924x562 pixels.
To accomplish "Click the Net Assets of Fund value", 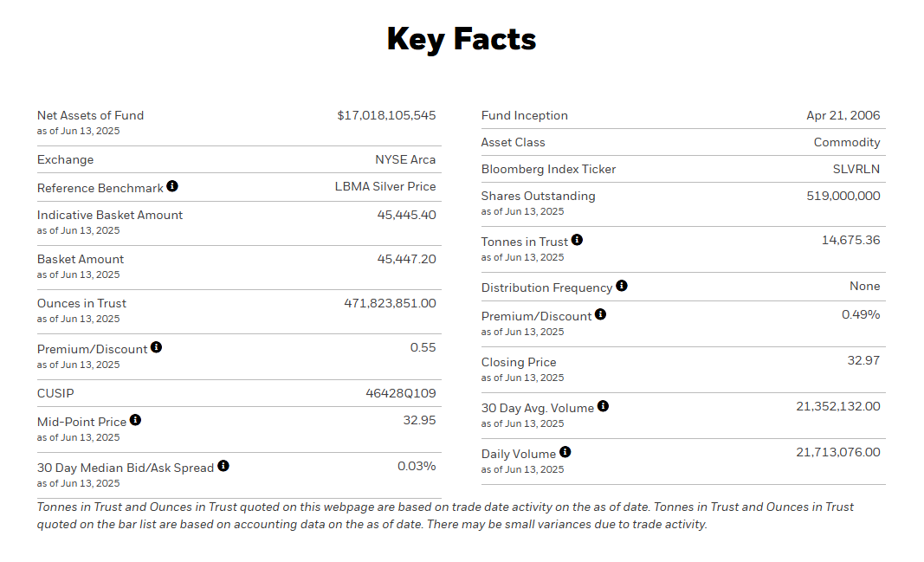I will (386, 115).
